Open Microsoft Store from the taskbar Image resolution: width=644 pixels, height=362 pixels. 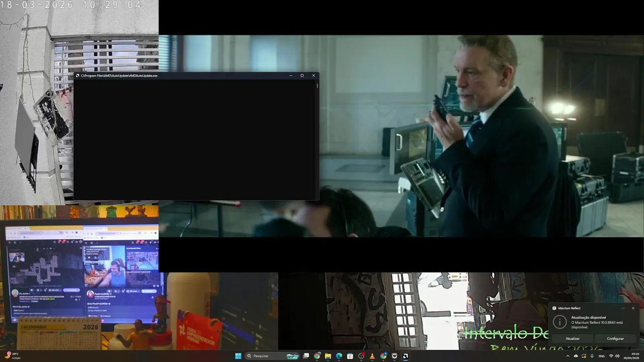coord(350,356)
